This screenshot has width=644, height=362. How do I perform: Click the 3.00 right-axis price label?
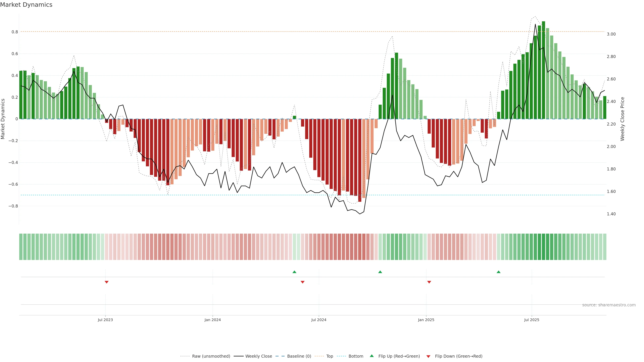pyautogui.click(x=611, y=34)
